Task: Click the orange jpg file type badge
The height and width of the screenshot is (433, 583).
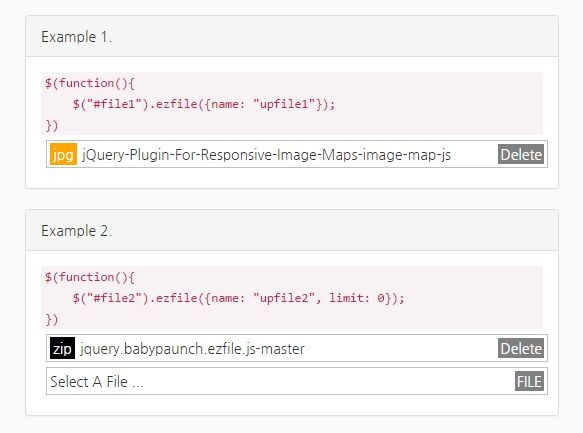Action: 63,154
